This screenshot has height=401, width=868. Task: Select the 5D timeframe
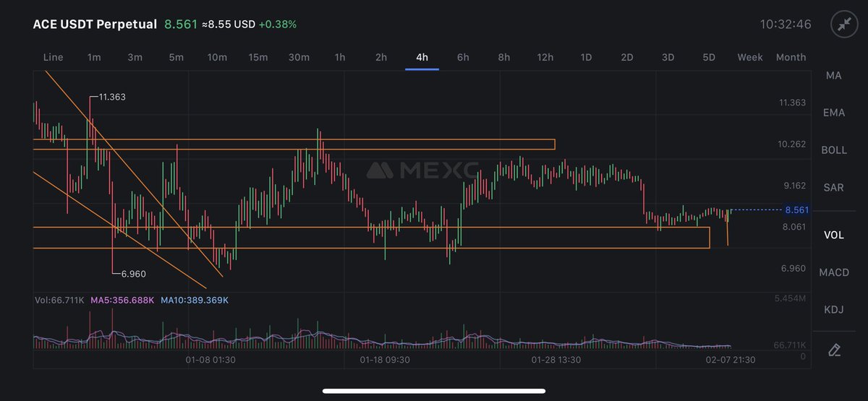tap(709, 57)
